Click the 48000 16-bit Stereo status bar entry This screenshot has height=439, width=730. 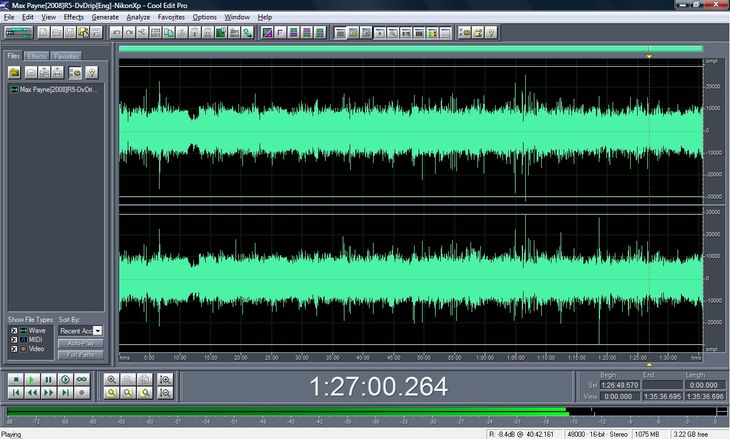point(597,434)
